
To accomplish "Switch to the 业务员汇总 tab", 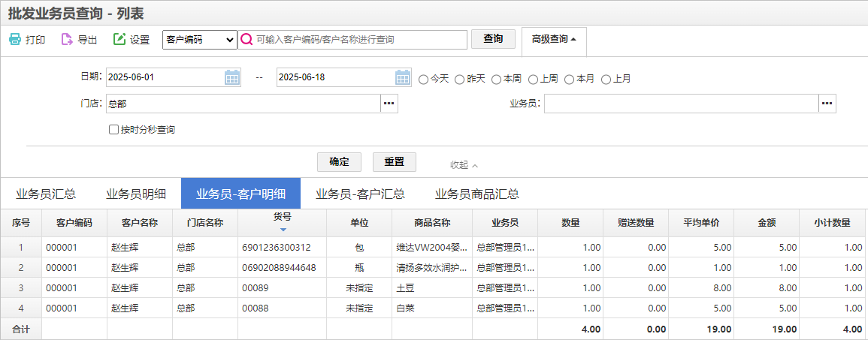I will 46,194.
